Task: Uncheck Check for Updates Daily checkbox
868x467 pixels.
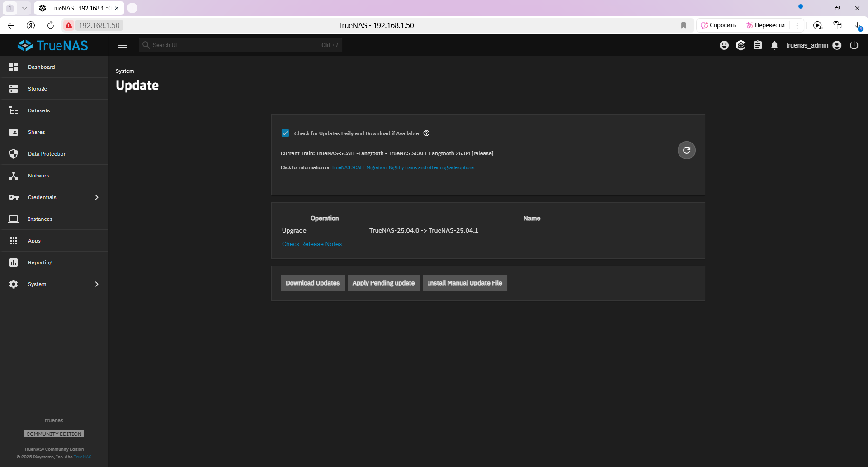Action: coord(285,133)
